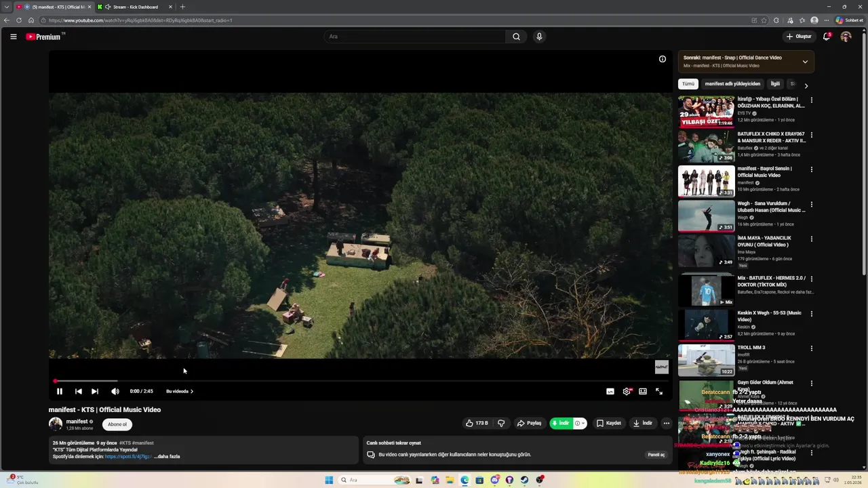Screen dimensions: 868x488
Task: Open Sohbet et Copilot button
Action: pyautogui.click(x=849, y=20)
